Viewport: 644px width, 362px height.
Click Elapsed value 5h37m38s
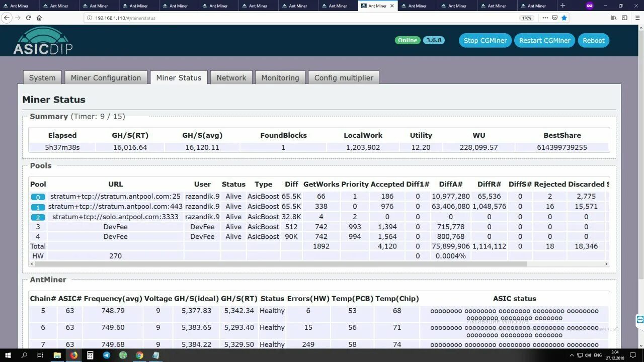(62, 147)
